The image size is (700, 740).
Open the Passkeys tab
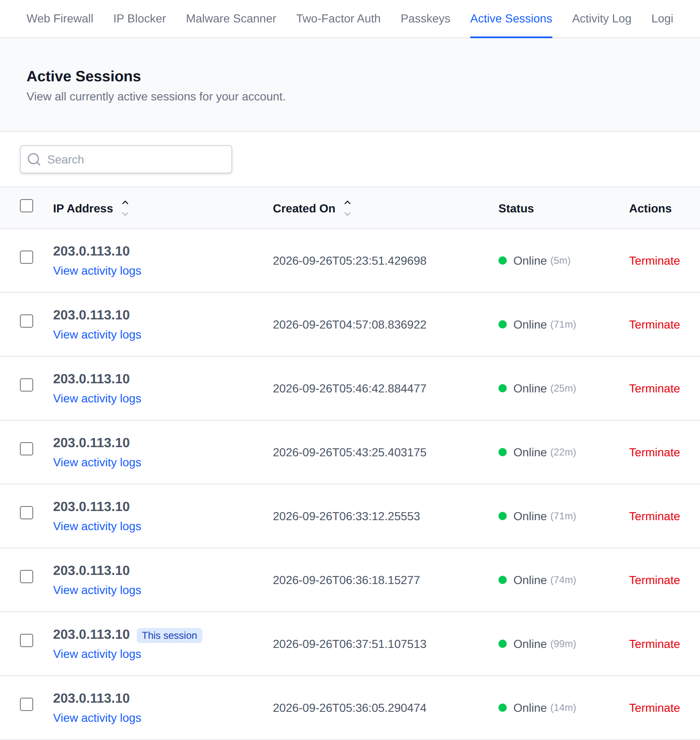click(425, 19)
